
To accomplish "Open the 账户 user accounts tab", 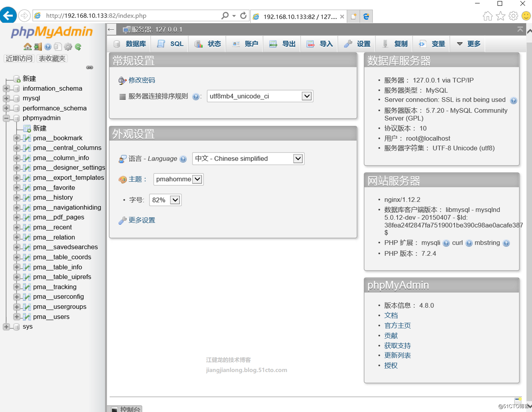I will 245,44.
